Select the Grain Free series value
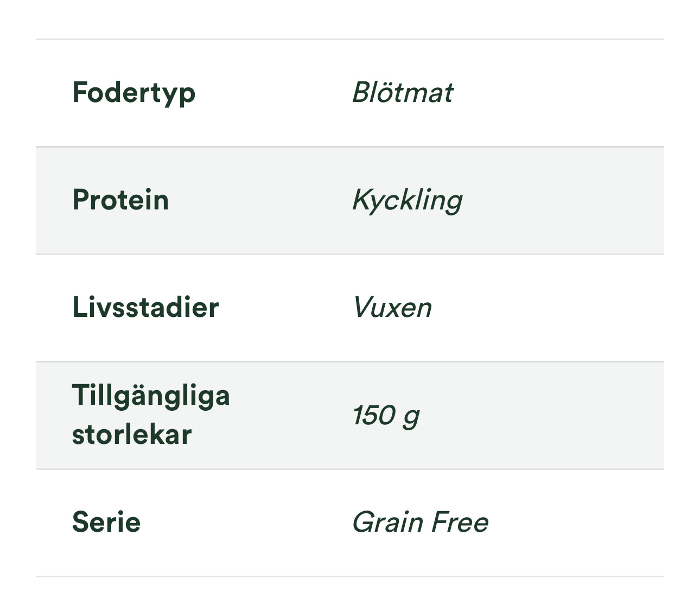 click(420, 523)
